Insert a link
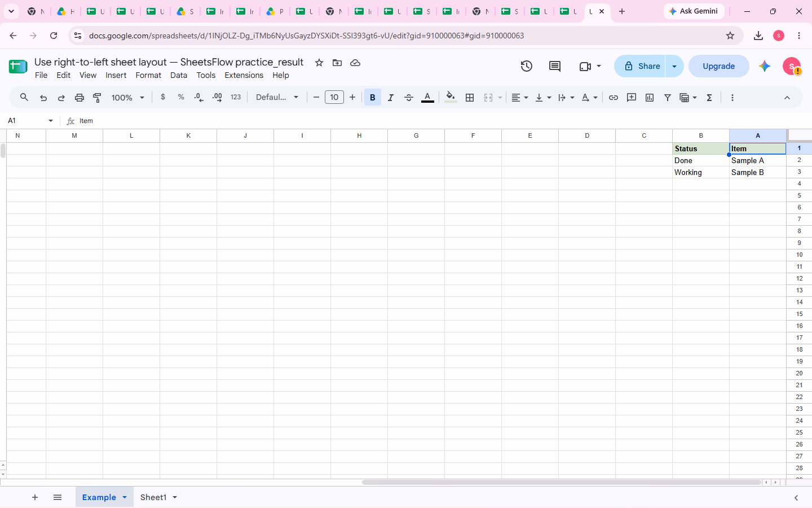This screenshot has width=812, height=508. (x=614, y=98)
